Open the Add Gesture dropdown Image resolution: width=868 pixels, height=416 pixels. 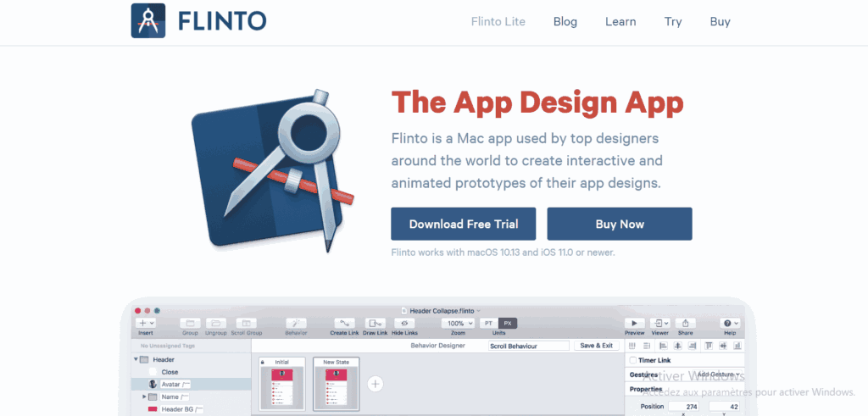point(718,374)
